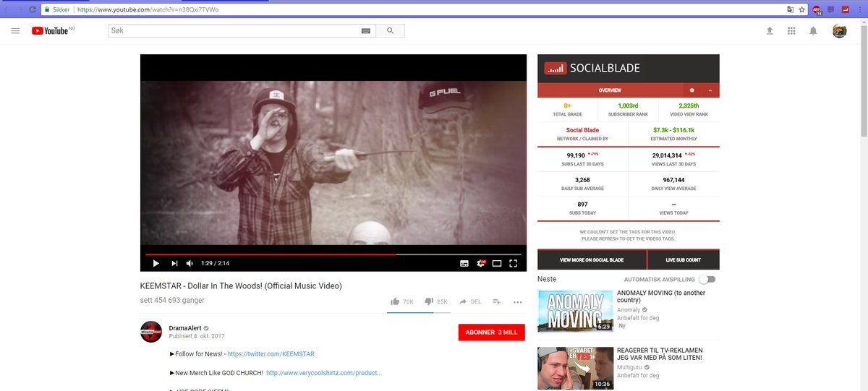Open the DramaAlert channel name
This screenshot has width=868, height=391.
pos(185,327)
